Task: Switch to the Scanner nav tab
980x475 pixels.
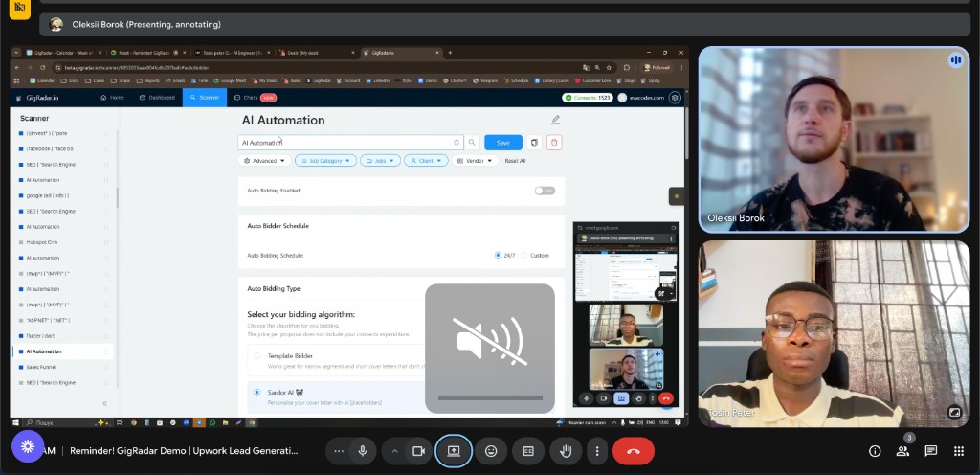Action: click(x=205, y=98)
